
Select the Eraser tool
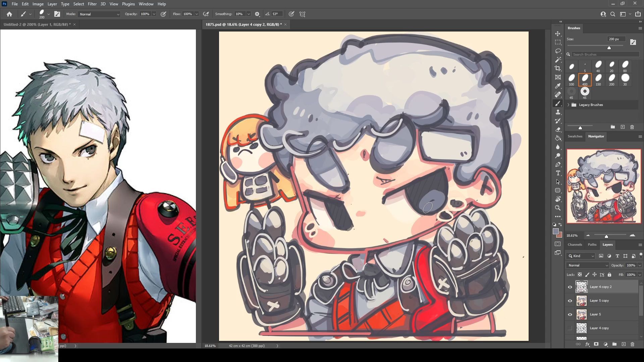coord(558,129)
